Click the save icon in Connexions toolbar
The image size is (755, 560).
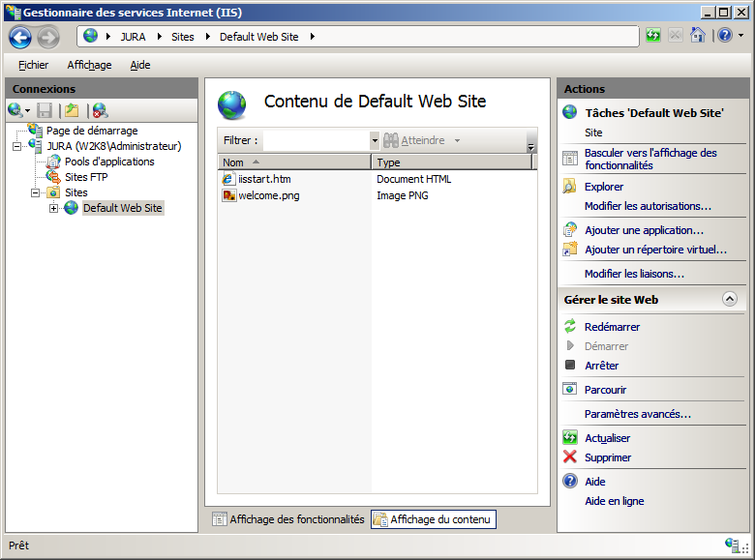(45, 110)
